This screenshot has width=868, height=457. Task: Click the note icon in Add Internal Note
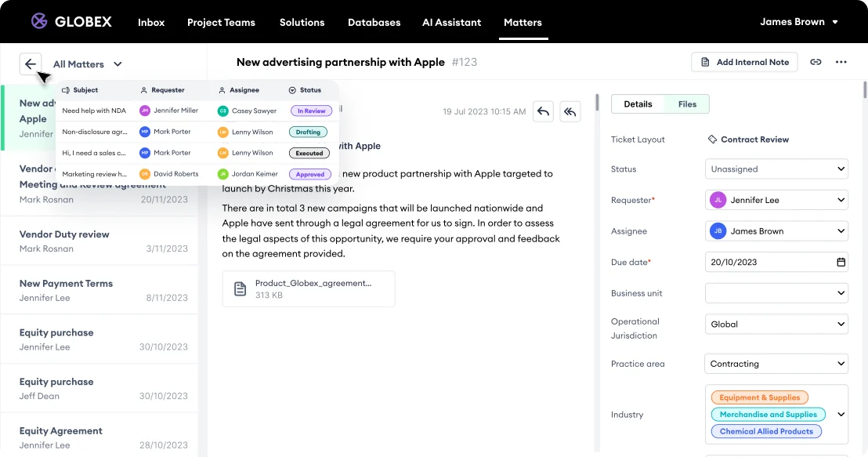coord(705,62)
